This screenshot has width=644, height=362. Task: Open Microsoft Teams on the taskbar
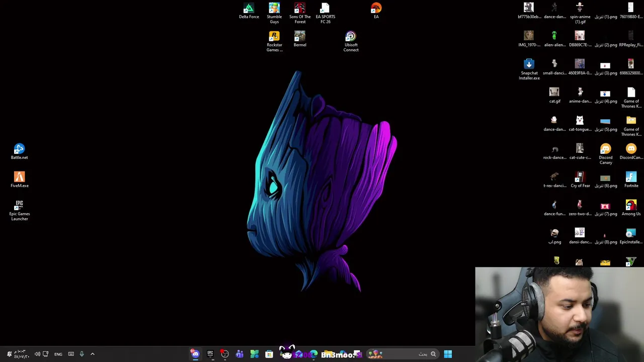(239, 354)
